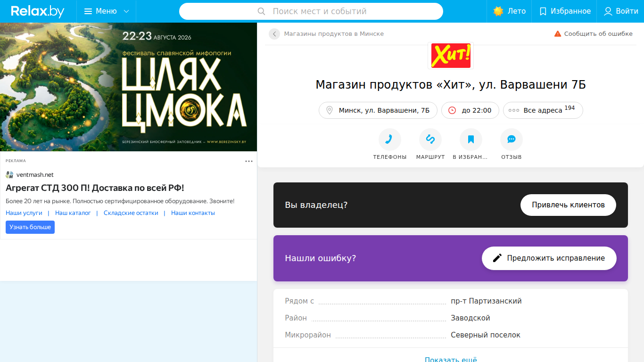Expand the Меню dropdown chevron
This screenshot has width=644, height=362.
pos(126,11)
